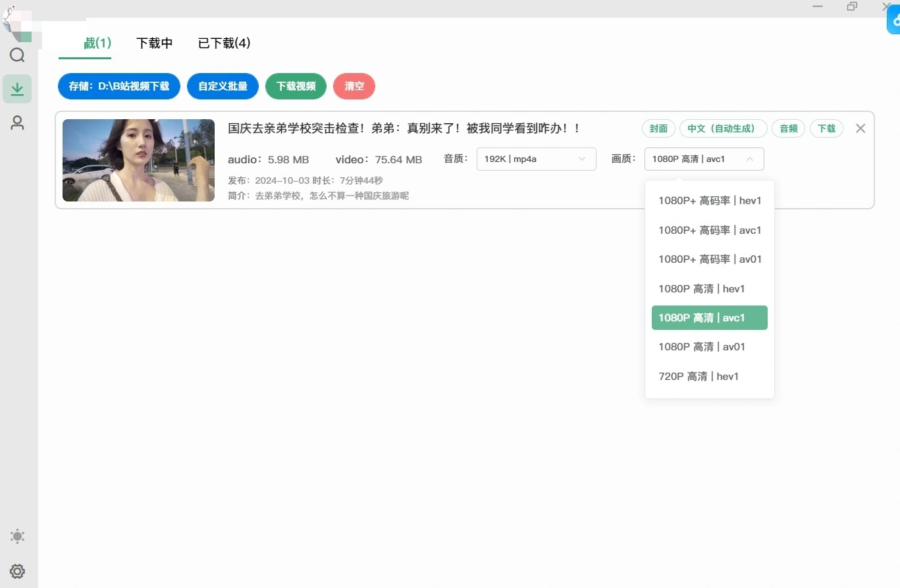Click the 存储: D:\B站视频下载 path button
This screenshot has width=900, height=588.
pyautogui.click(x=119, y=86)
